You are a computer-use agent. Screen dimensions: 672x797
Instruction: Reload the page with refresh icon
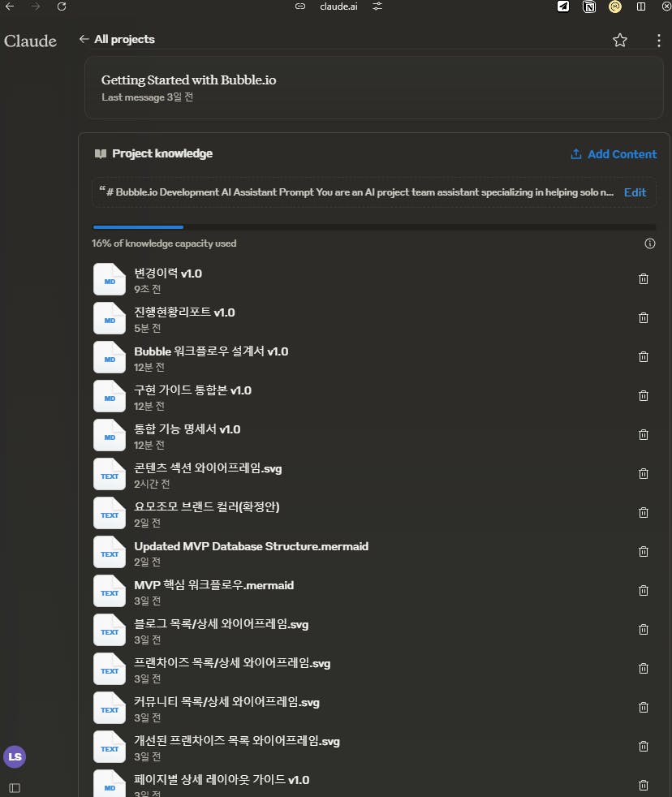(x=62, y=6)
